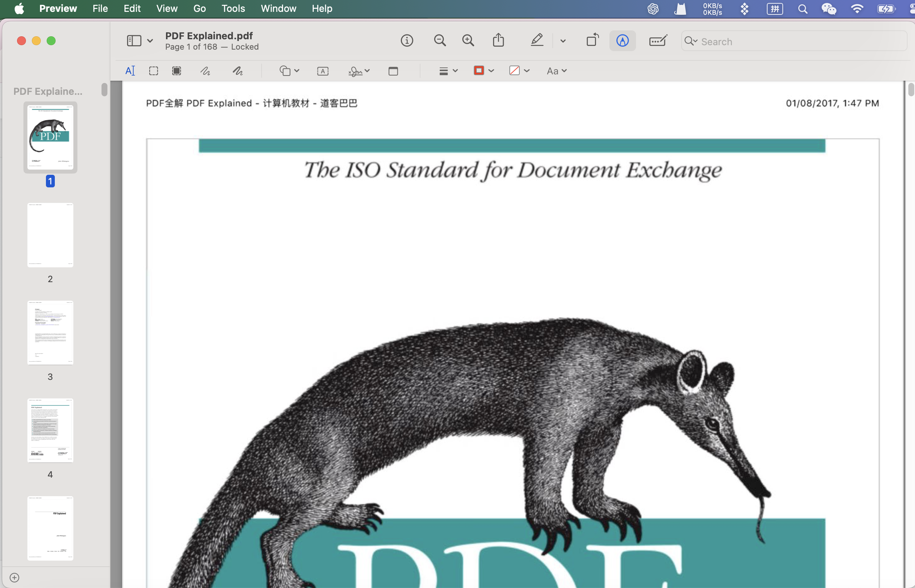
Task: Click the Highlight pen tool
Action: 537,40
